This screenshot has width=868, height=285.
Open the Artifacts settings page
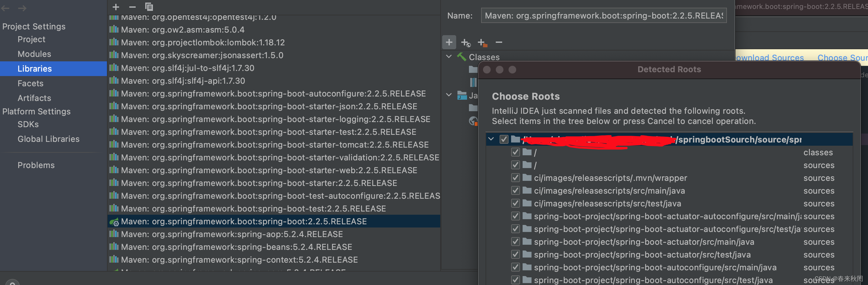[34, 98]
